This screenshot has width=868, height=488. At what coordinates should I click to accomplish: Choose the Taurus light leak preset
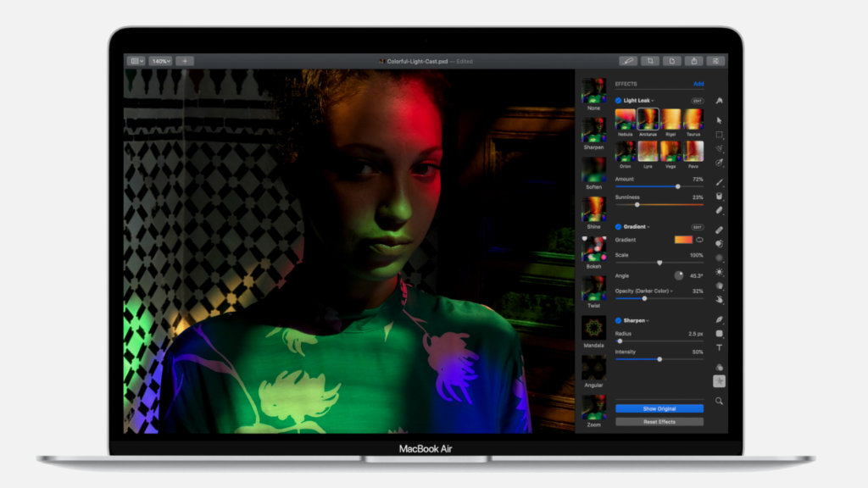(693, 119)
